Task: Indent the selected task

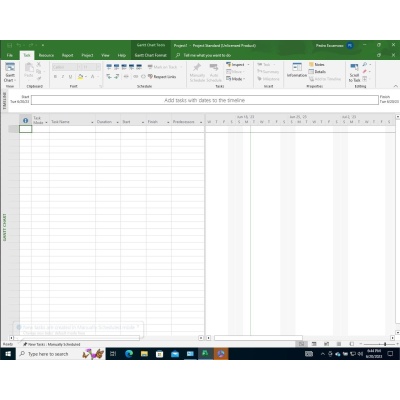Action: coord(117,77)
